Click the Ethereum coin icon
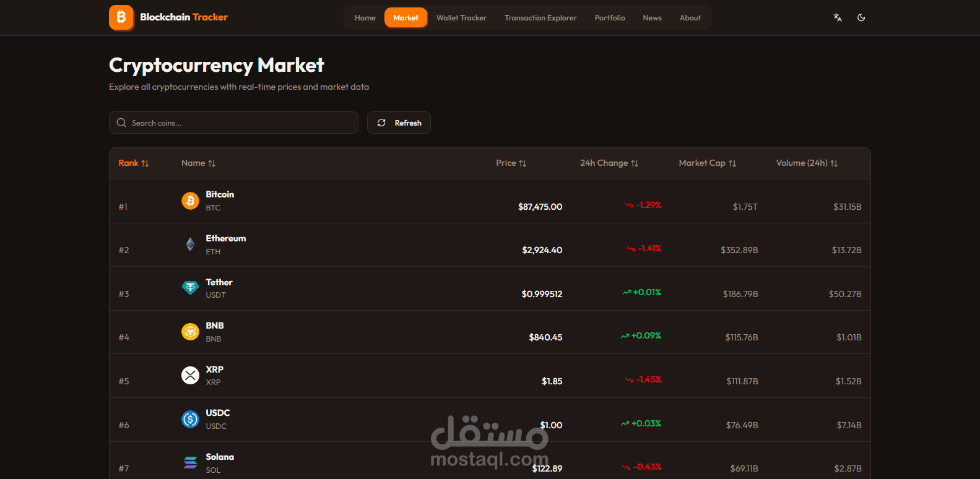Screen dimensions: 980x479 (190, 244)
